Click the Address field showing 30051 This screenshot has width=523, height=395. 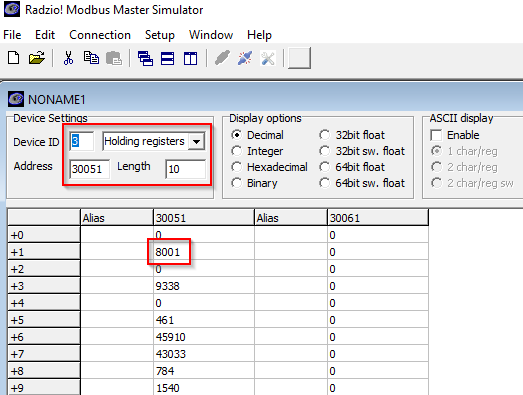point(89,169)
